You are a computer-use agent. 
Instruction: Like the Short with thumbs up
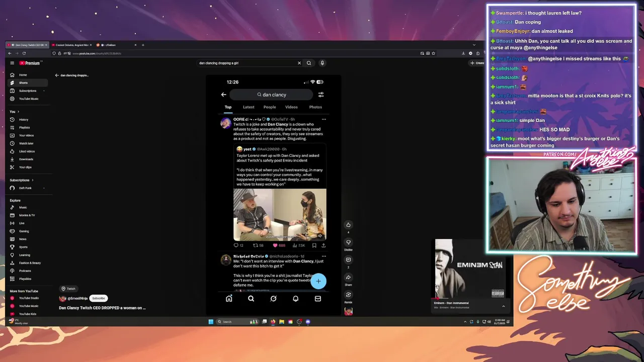[x=348, y=225]
